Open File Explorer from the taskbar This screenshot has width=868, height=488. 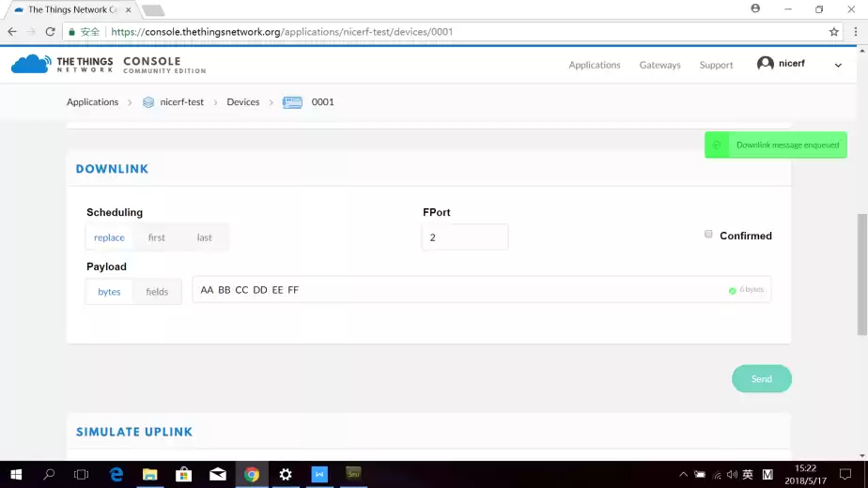tap(150, 475)
